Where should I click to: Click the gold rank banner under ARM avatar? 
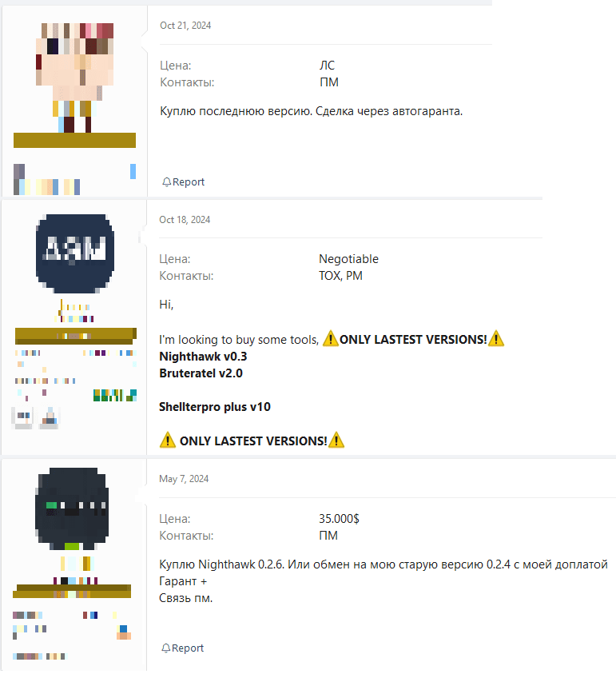coord(76,336)
